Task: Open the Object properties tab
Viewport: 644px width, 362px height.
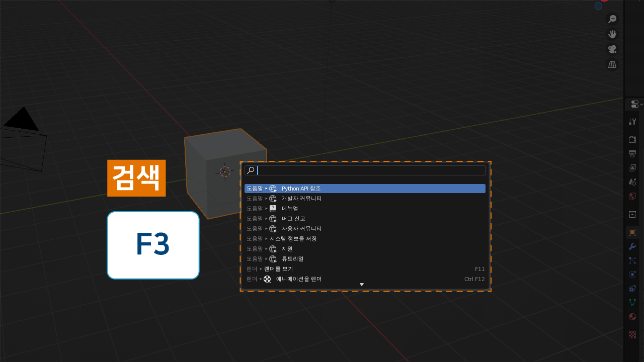Action: (x=632, y=232)
